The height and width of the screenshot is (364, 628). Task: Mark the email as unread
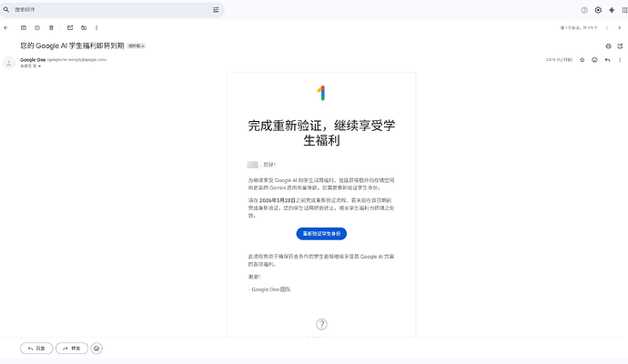70,27
